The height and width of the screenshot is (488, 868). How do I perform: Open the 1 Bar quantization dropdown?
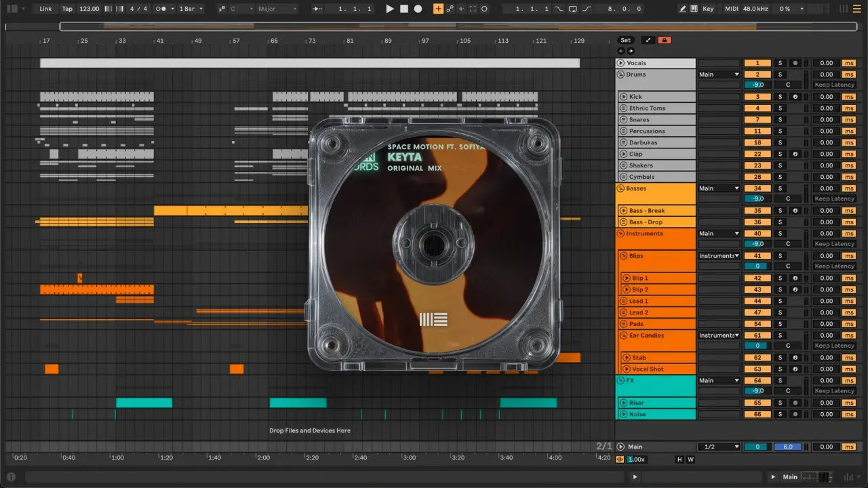191,9
